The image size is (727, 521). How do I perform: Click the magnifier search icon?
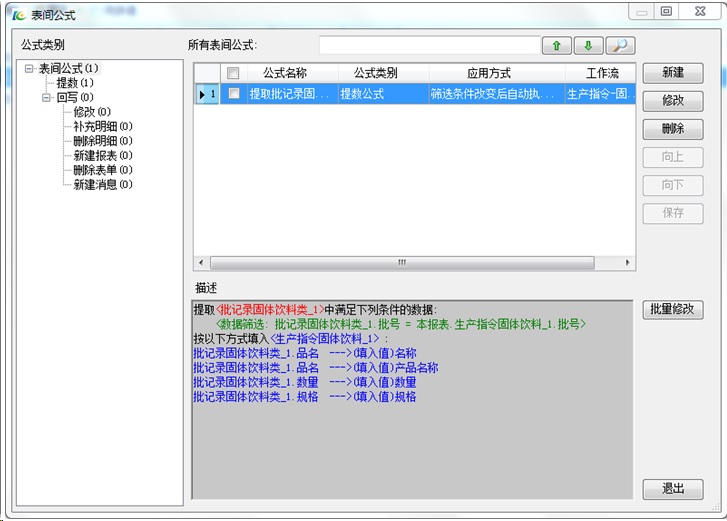pyautogui.click(x=620, y=46)
